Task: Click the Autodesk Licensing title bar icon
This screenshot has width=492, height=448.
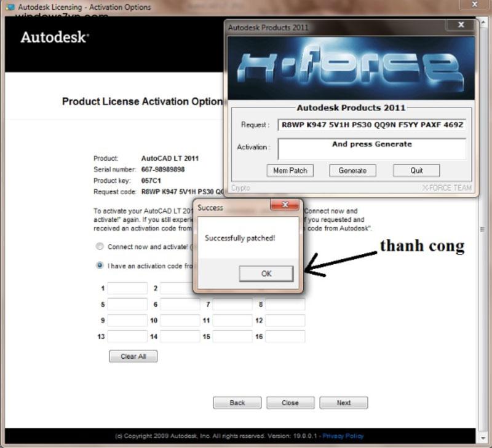Action: coord(10,7)
